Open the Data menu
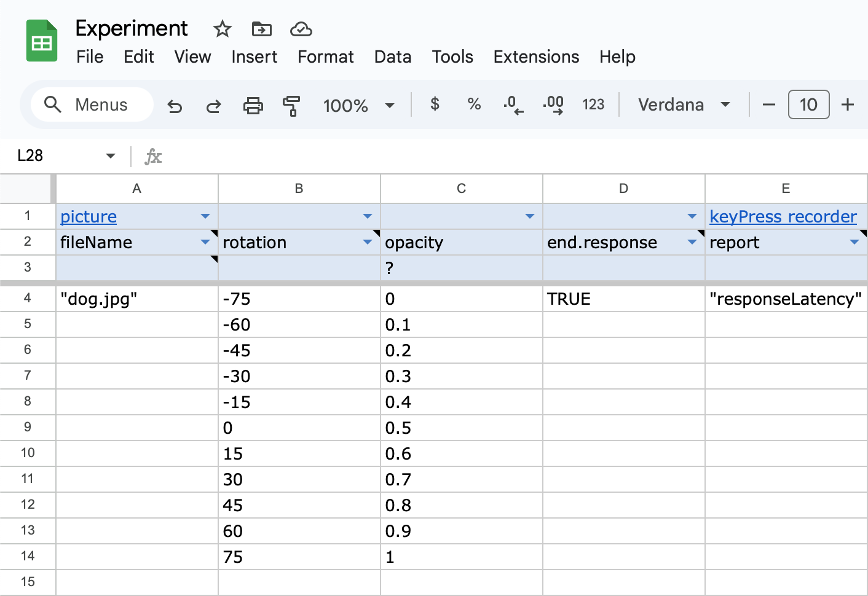The image size is (868, 596). point(393,57)
